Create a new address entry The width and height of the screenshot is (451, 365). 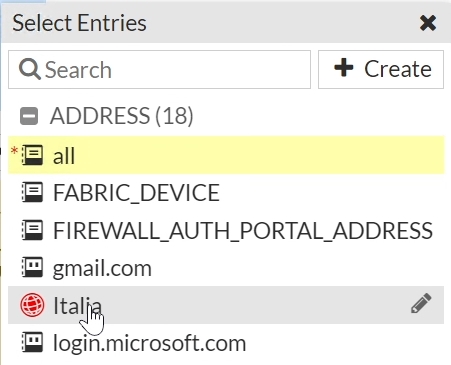381,69
